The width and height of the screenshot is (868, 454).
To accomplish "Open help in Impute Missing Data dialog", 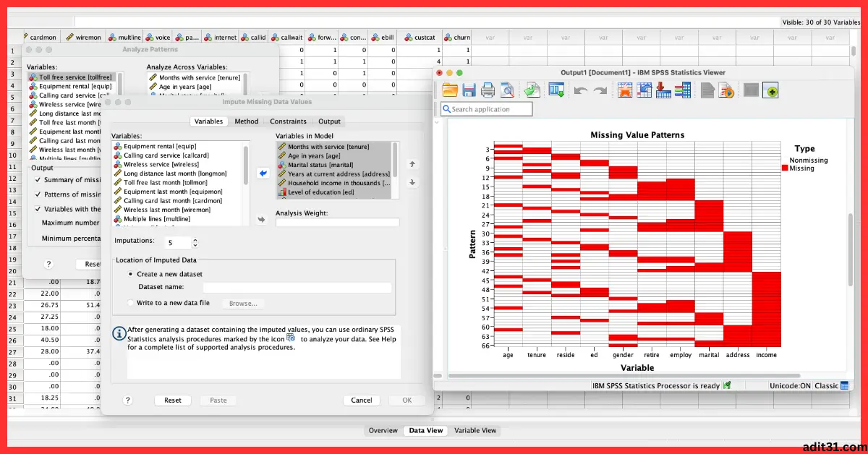I will pos(128,400).
